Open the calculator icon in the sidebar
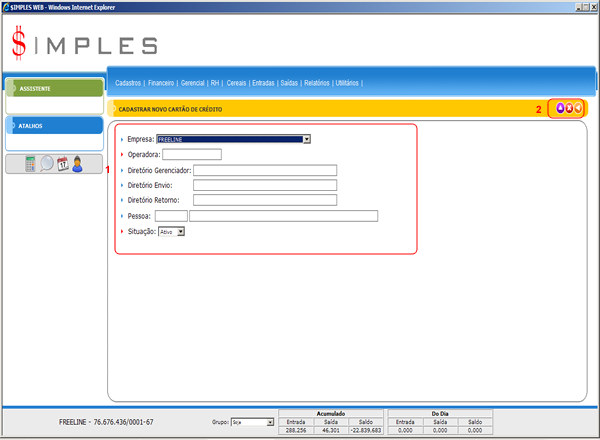Viewport: 600px width, 440px height. click(x=30, y=164)
